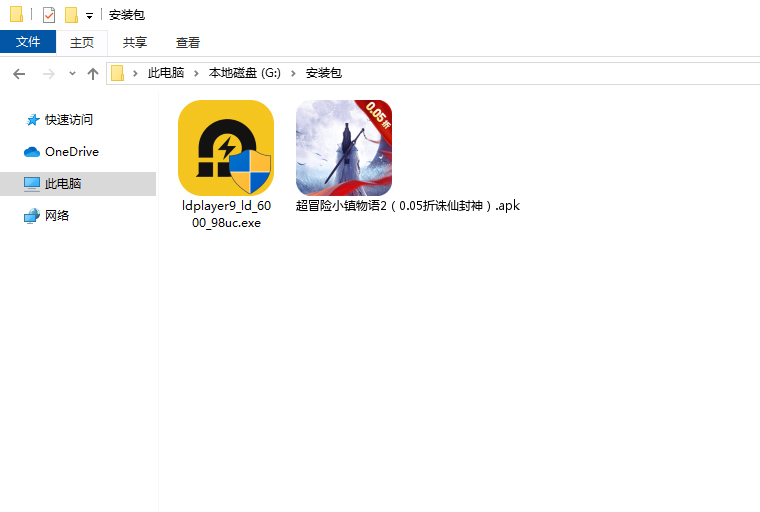Click the Properties checkmark icon in quick access toolbar
The width and height of the screenshot is (760, 512).
(49, 15)
